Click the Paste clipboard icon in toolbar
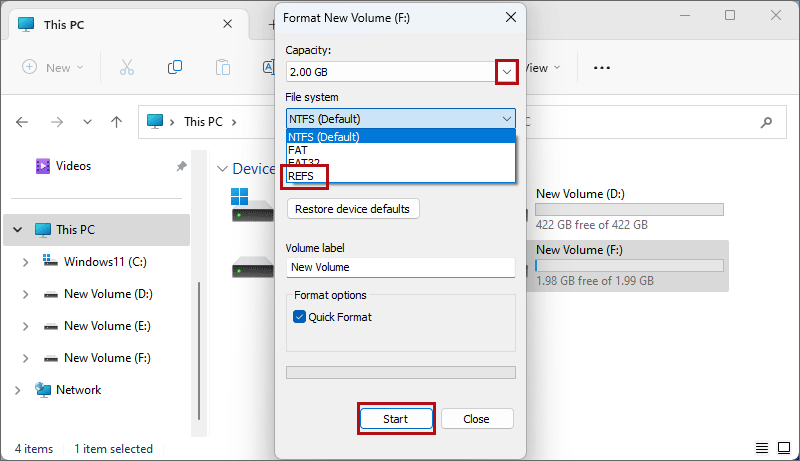 223,67
